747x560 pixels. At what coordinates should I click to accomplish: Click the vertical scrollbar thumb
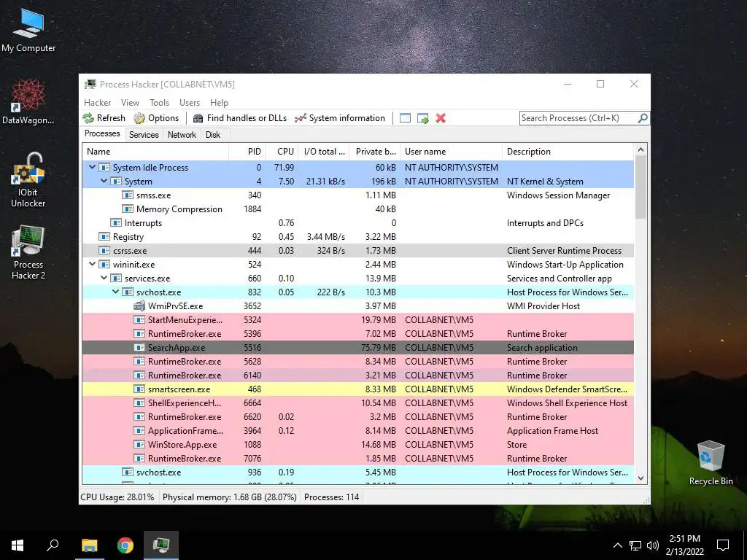point(640,187)
